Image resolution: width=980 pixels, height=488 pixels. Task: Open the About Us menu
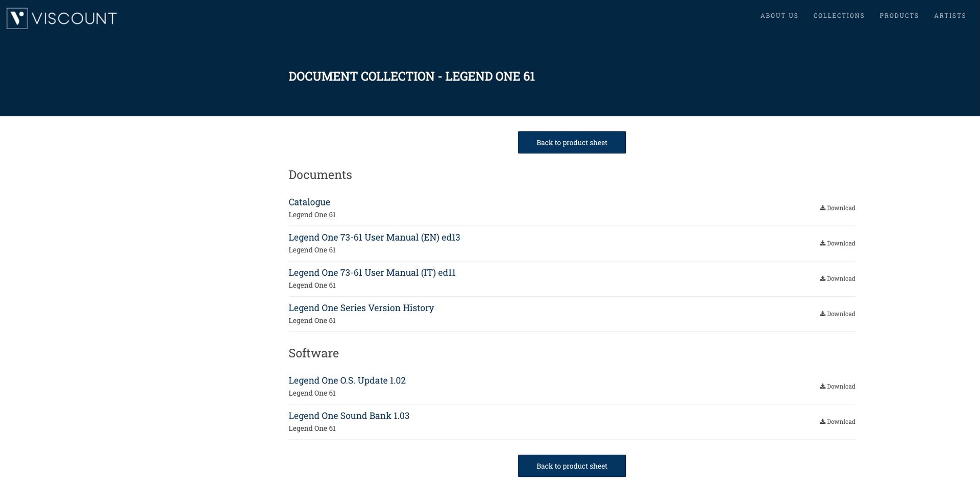(779, 16)
